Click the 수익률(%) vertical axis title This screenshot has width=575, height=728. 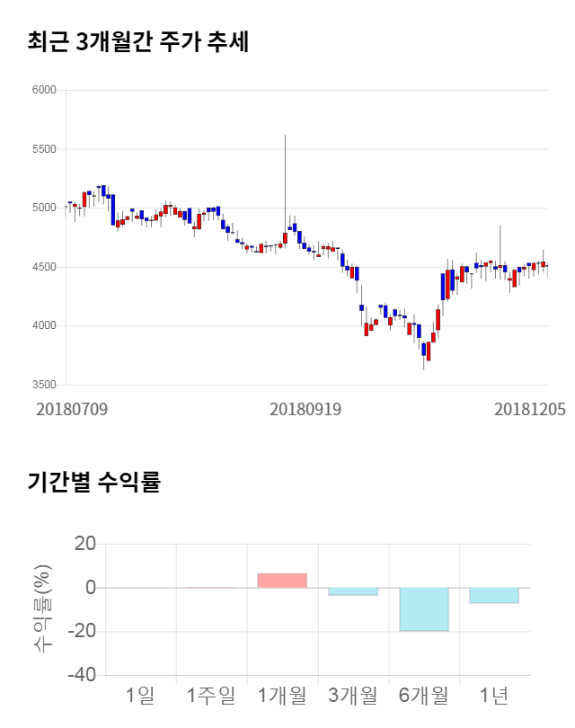tap(42, 610)
